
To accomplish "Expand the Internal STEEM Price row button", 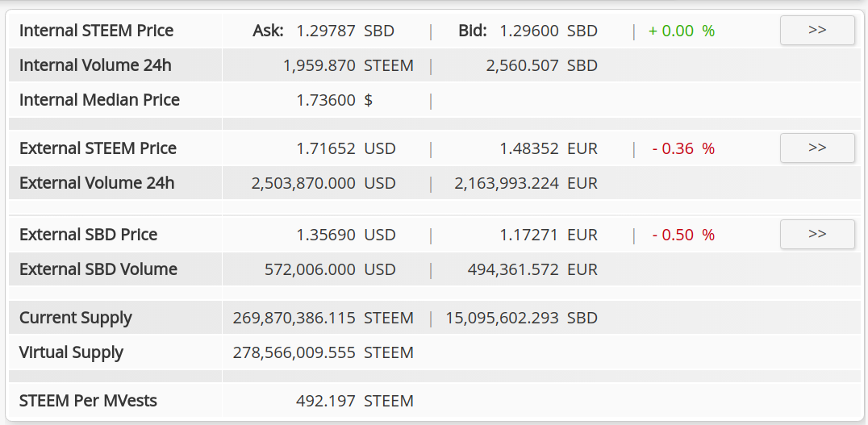I will (x=817, y=30).
